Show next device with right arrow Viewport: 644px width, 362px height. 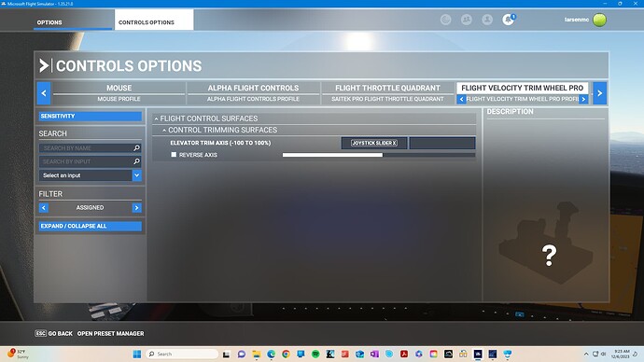599,93
